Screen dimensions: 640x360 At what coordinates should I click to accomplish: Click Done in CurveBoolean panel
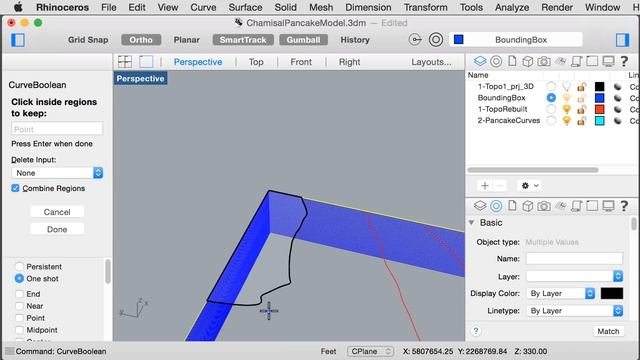(57, 229)
